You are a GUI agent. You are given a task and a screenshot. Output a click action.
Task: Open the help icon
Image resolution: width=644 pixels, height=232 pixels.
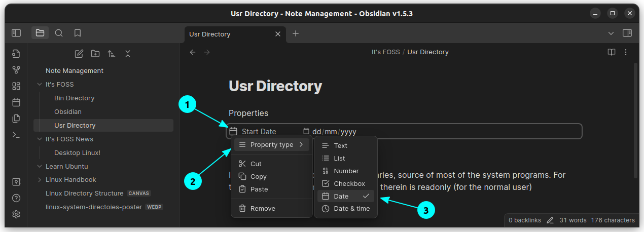click(x=16, y=198)
